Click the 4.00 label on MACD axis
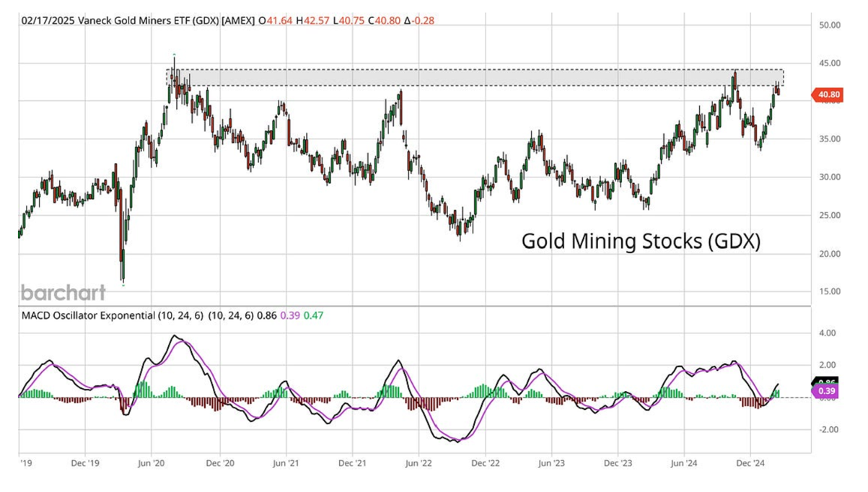 pos(828,333)
